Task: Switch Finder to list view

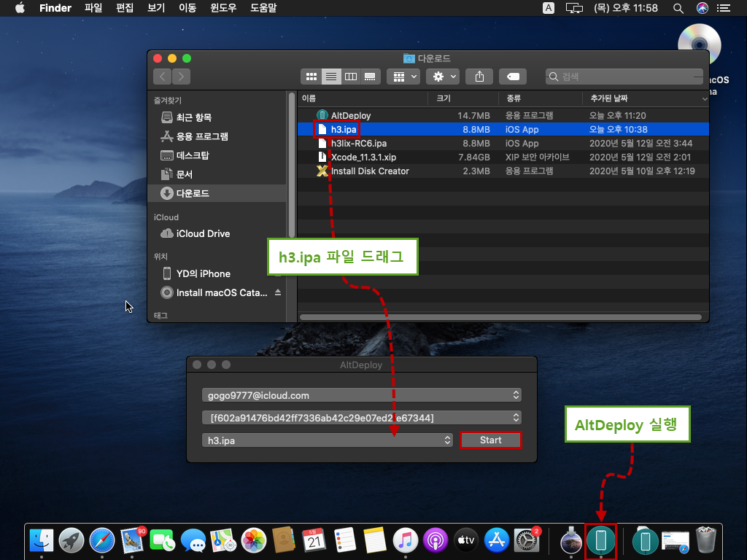Action: point(331,77)
